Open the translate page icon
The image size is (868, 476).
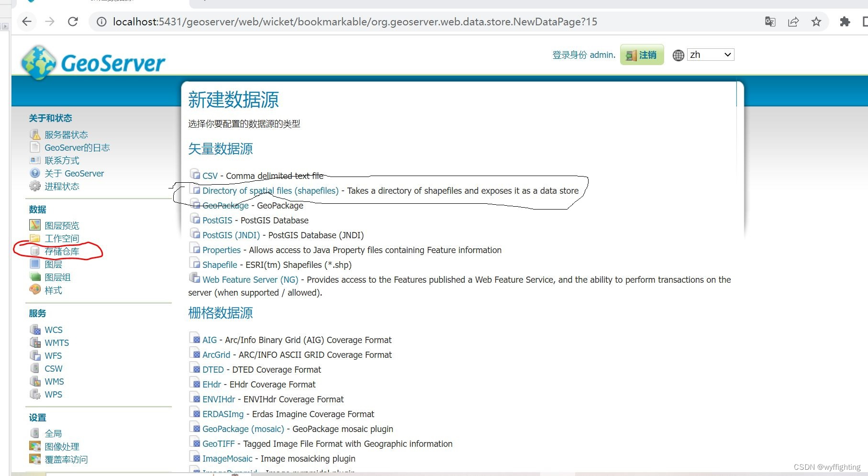click(770, 22)
